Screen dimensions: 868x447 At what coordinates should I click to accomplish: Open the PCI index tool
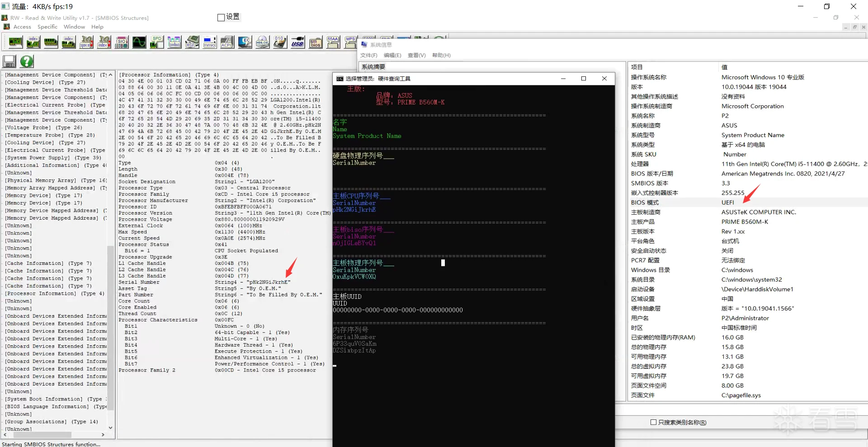pos(33,42)
